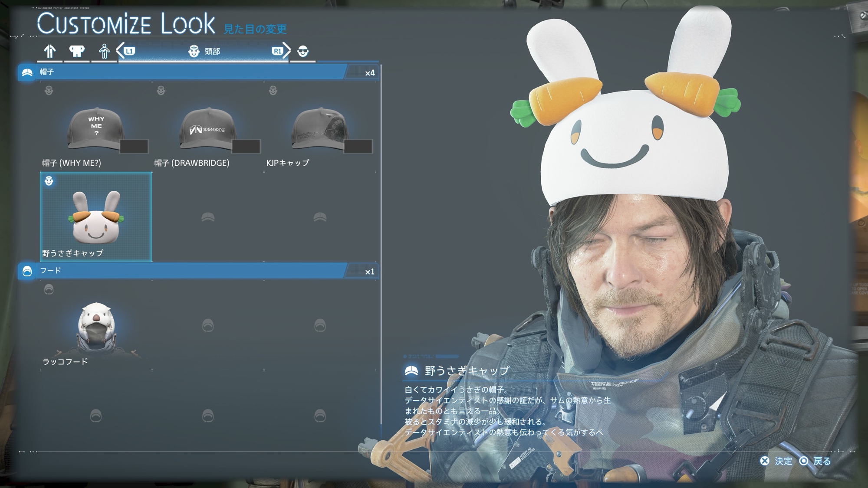Toggle equip marker on WHY ME? cap

tap(49, 91)
